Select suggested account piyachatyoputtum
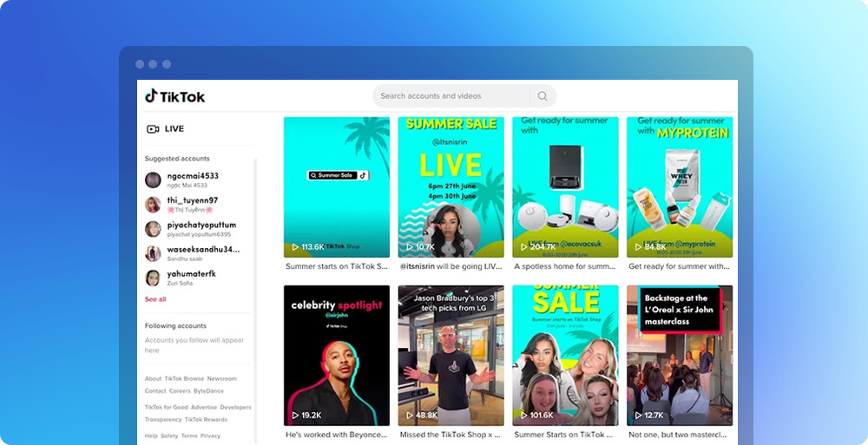 tap(191, 229)
